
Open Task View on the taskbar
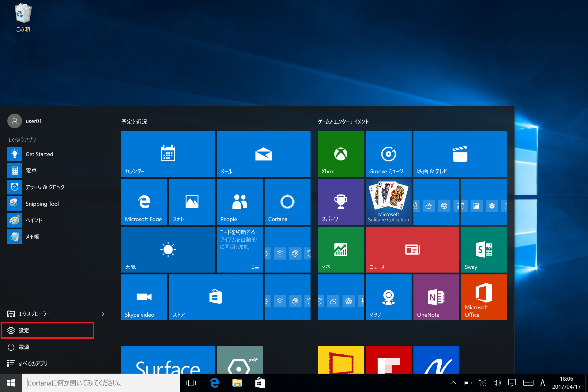click(191, 383)
